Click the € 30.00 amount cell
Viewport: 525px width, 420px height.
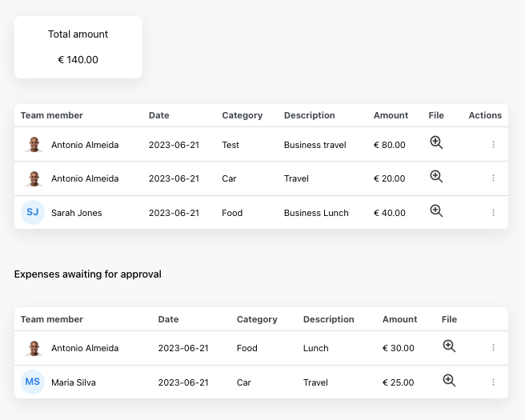point(399,348)
